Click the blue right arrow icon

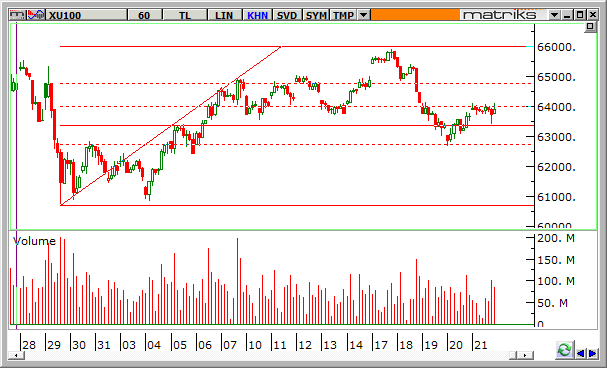pos(593,353)
